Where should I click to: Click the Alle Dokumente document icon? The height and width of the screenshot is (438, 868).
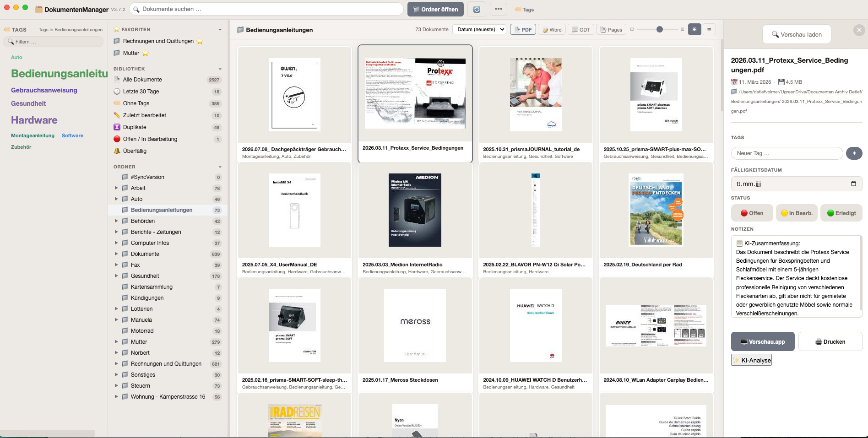point(117,80)
